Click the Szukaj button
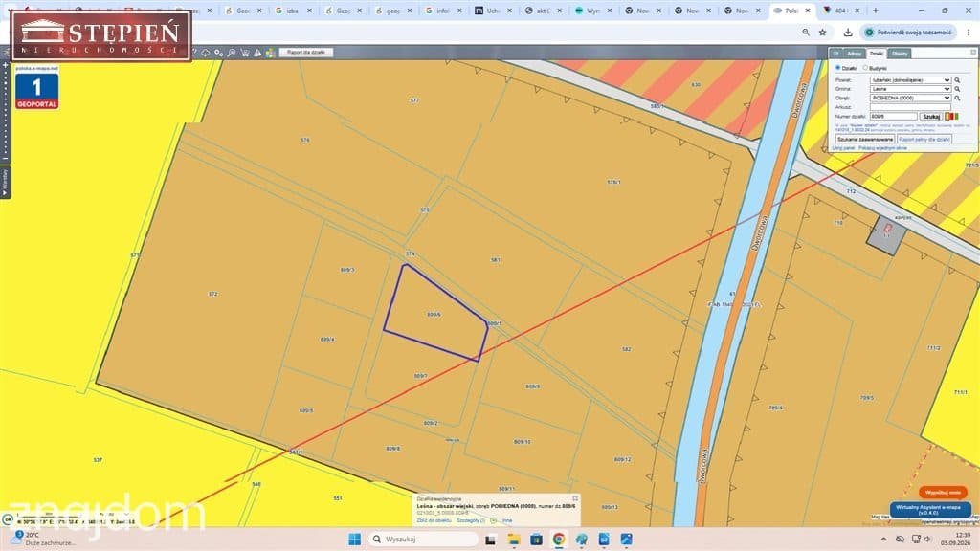 pos(931,117)
